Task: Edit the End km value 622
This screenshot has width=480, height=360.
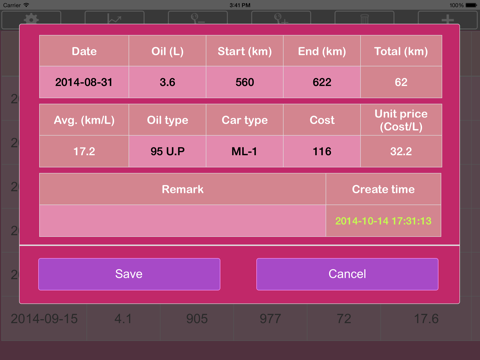Action: click(322, 82)
